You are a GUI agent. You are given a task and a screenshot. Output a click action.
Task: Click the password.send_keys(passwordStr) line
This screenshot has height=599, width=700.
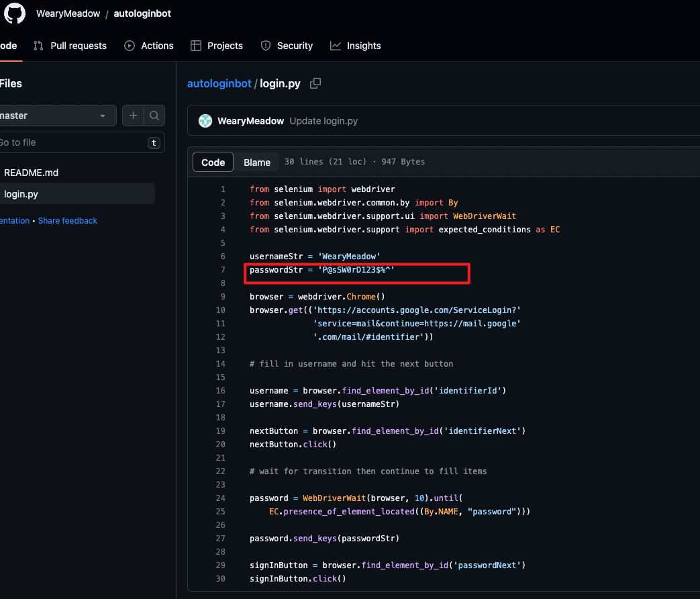[x=325, y=539]
